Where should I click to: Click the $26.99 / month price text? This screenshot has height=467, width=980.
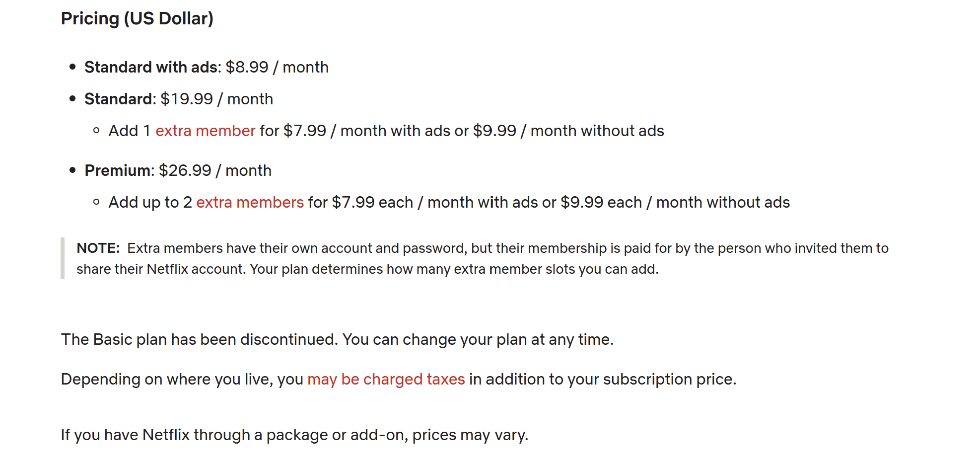tap(215, 170)
